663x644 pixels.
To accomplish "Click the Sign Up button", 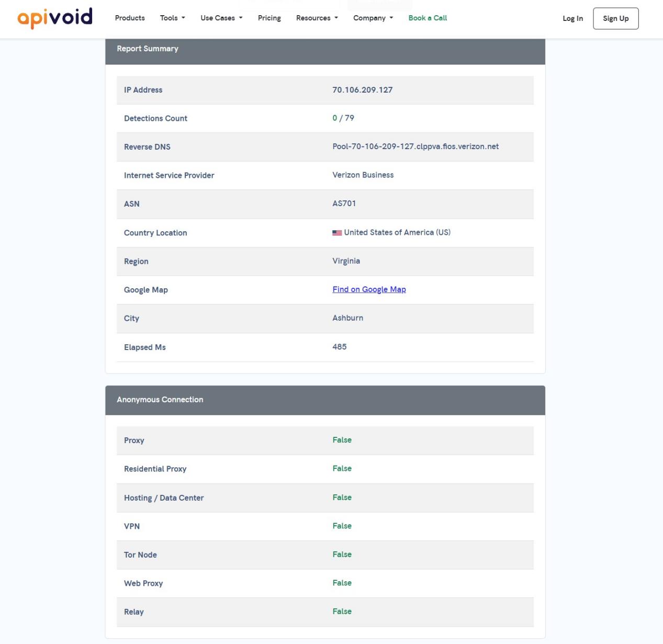I will point(616,18).
